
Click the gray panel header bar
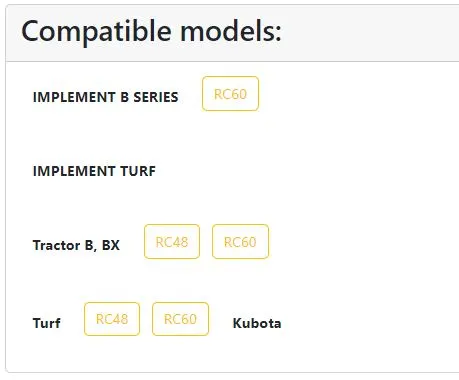click(x=232, y=33)
